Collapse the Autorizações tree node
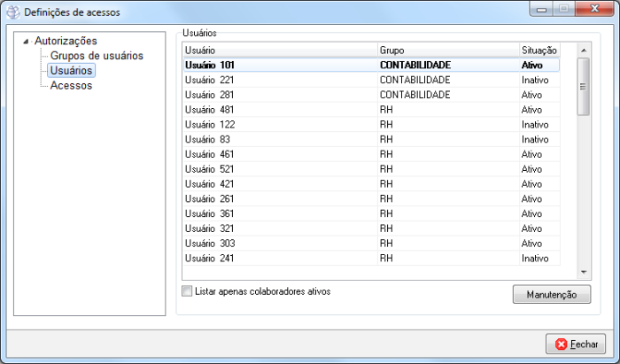The width and height of the screenshot is (620, 364). pos(26,41)
